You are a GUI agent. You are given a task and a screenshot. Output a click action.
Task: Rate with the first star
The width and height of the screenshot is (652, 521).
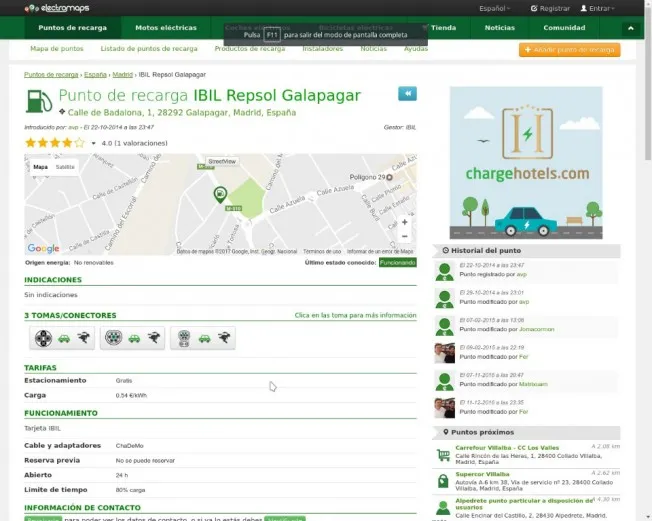30,143
